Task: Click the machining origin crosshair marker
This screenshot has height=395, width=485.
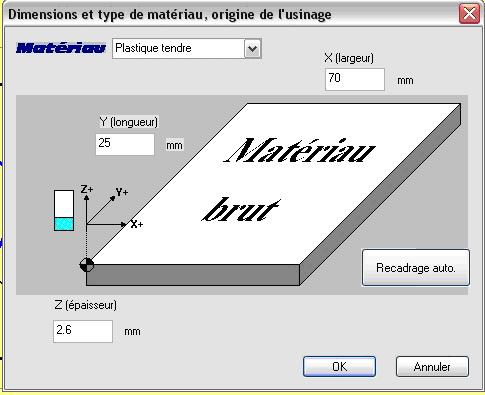Action: (x=87, y=265)
